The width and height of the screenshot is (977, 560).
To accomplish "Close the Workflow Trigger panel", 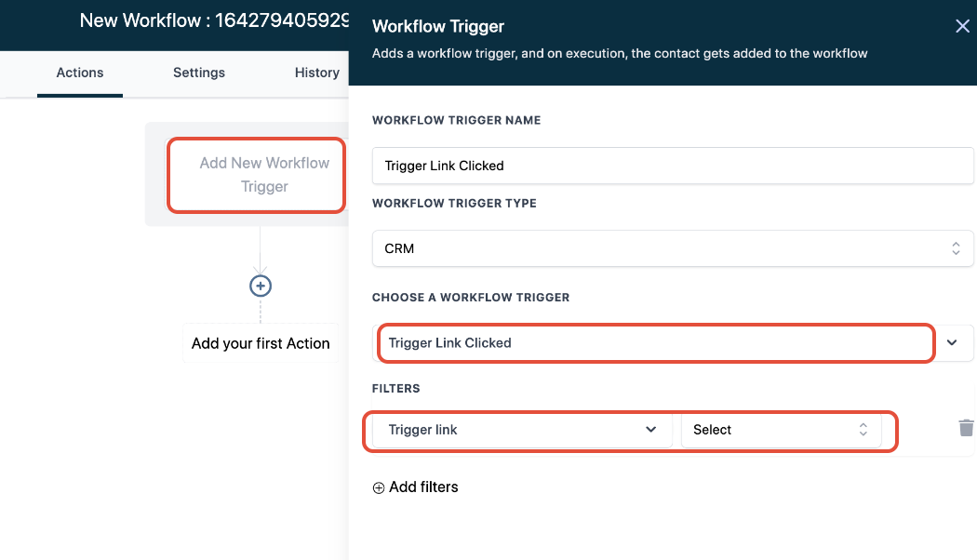I will pyautogui.click(x=962, y=26).
